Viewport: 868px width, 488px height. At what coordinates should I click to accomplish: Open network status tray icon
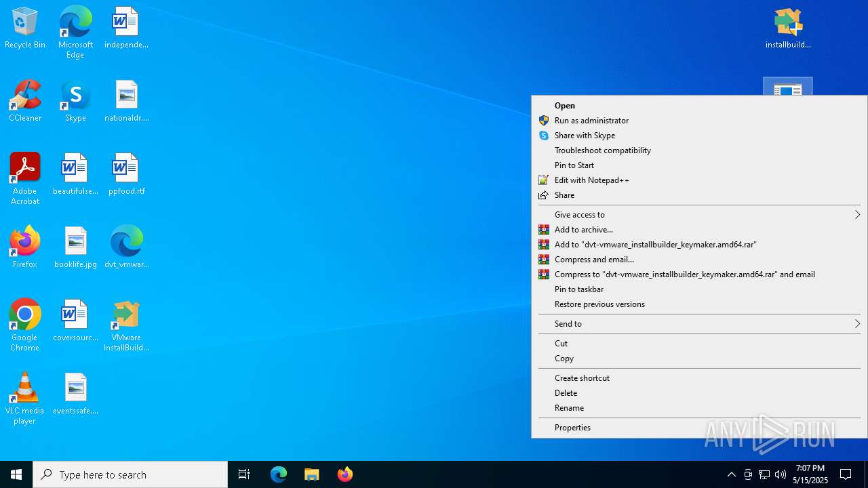[764, 474]
